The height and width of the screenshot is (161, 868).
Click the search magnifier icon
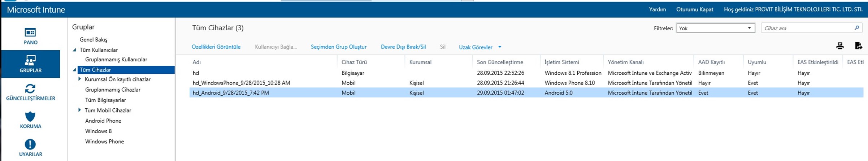tap(857, 28)
